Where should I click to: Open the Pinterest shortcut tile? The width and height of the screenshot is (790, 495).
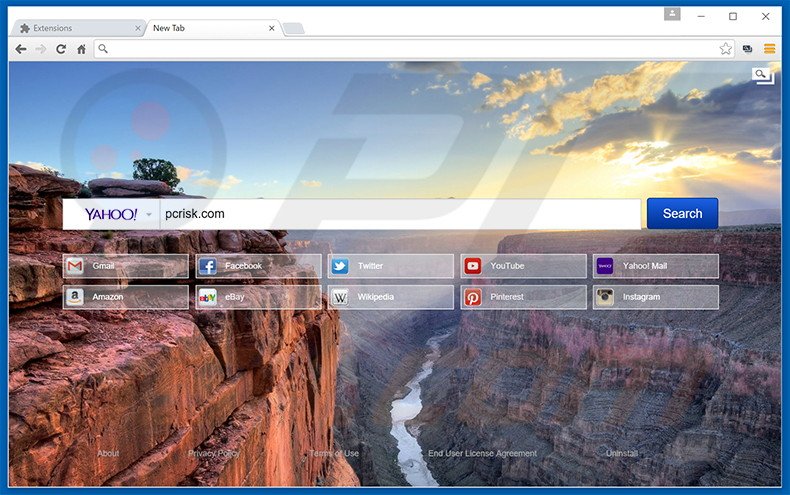pos(523,297)
